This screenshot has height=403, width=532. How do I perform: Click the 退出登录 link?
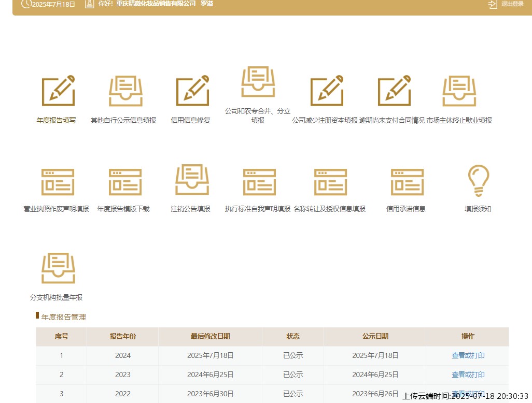(x=512, y=4)
